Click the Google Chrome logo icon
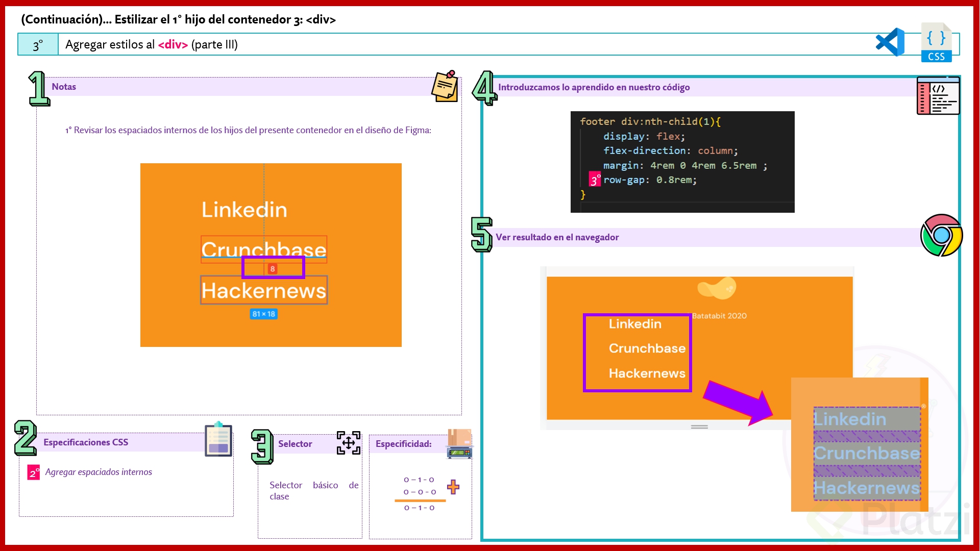 [x=941, y=235]
